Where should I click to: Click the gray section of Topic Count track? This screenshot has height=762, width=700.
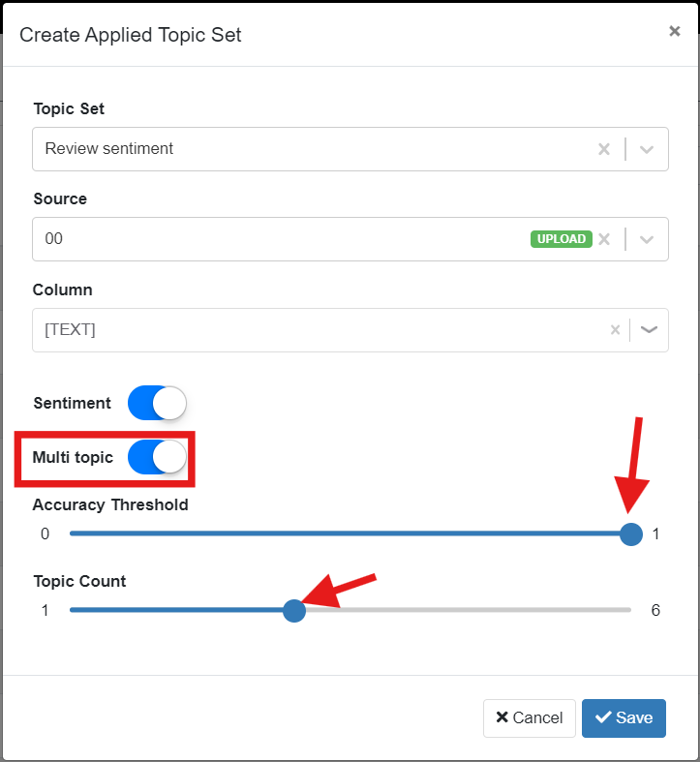point(469,610)
